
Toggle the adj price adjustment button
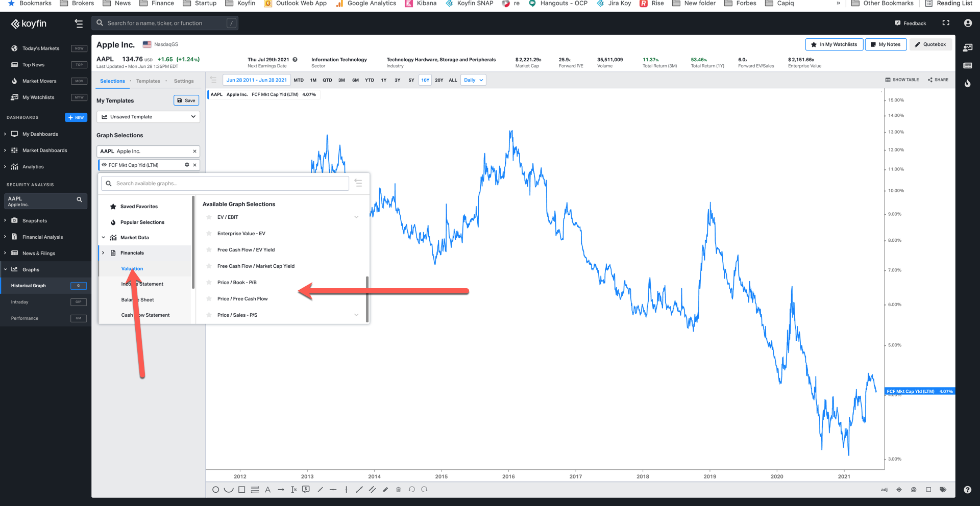(884, 490)
